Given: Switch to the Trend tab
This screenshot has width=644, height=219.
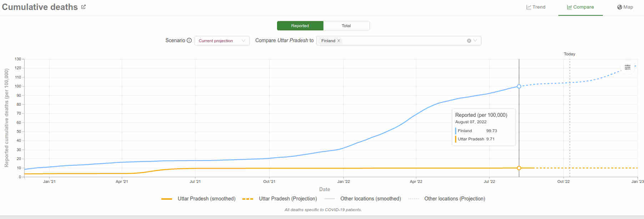Looking at the screenshot, I should [x=536, y=7].
